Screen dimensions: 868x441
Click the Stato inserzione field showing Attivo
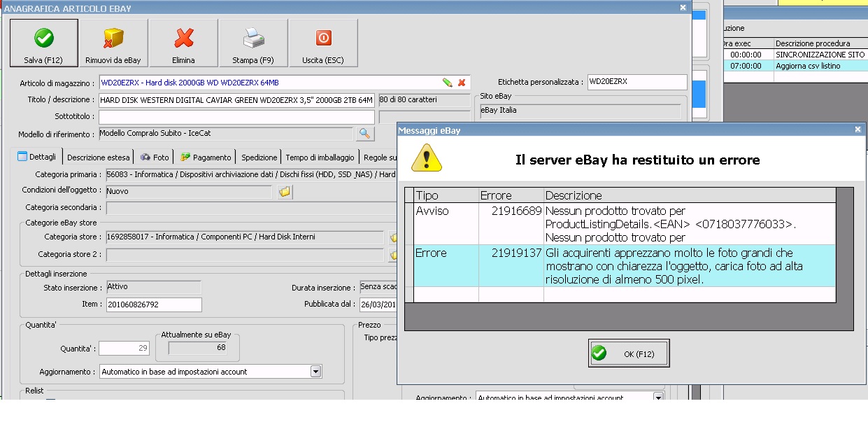click(153, 287)
